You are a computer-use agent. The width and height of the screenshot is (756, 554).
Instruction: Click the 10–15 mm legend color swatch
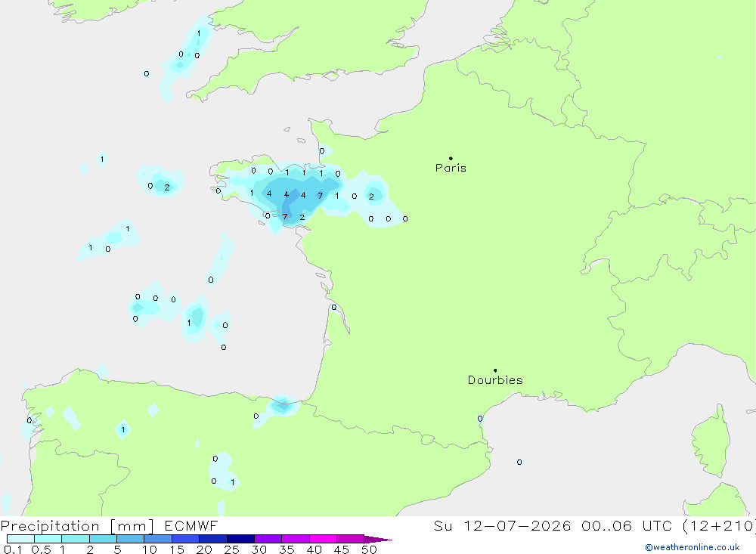pyautogui.click(x=158, y=539)
